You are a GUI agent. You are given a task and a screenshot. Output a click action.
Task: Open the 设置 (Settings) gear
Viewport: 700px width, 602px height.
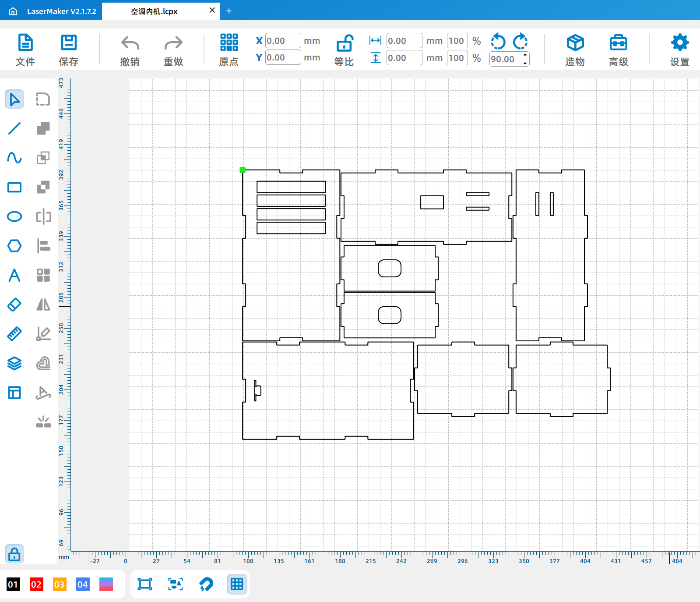coord(680,42)
